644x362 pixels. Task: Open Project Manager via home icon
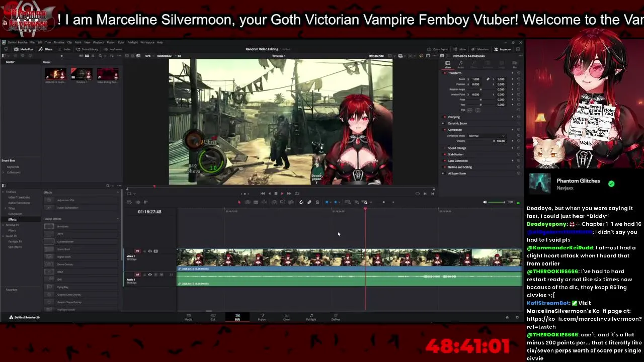tap(507, 317)
